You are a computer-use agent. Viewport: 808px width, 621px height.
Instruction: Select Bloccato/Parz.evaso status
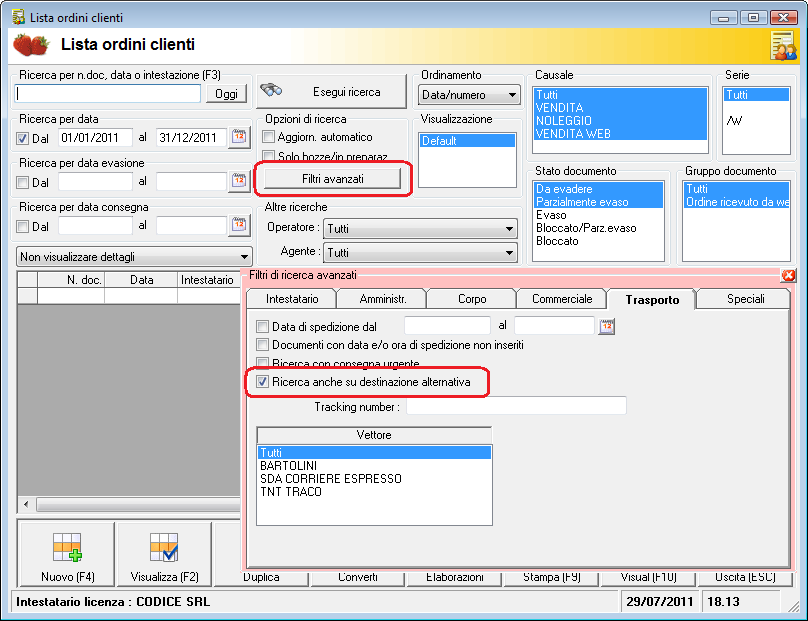point(598,228)
